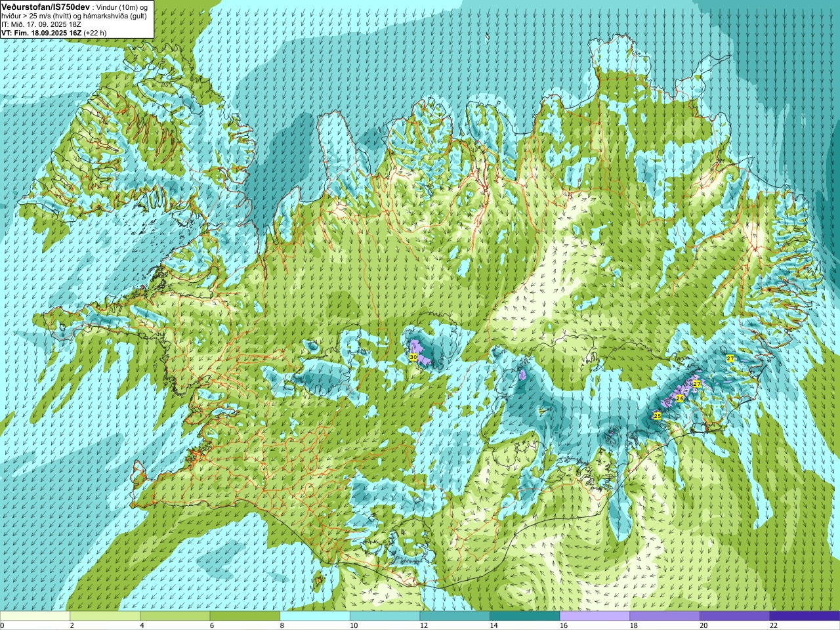This screenshot has width=840, height=630.
Task: Click the 2–4 m/s light green legend swatch
Action: tap(105, 616)
